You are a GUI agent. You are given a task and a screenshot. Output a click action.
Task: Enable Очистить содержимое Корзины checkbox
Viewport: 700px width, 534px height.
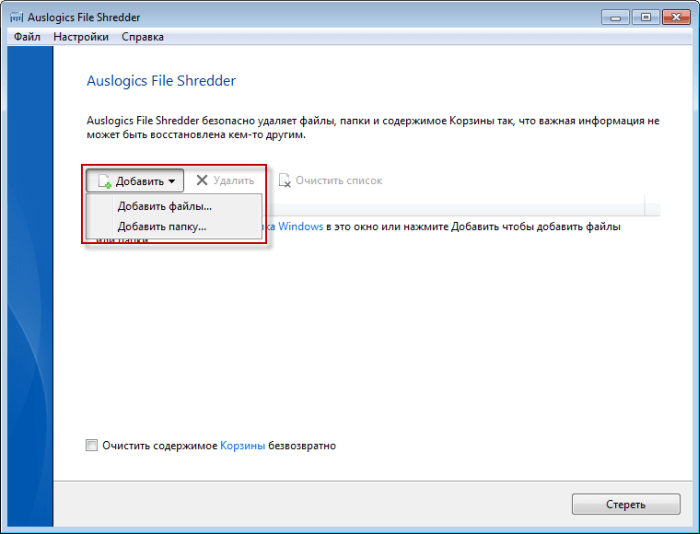[x=92, y=445]
